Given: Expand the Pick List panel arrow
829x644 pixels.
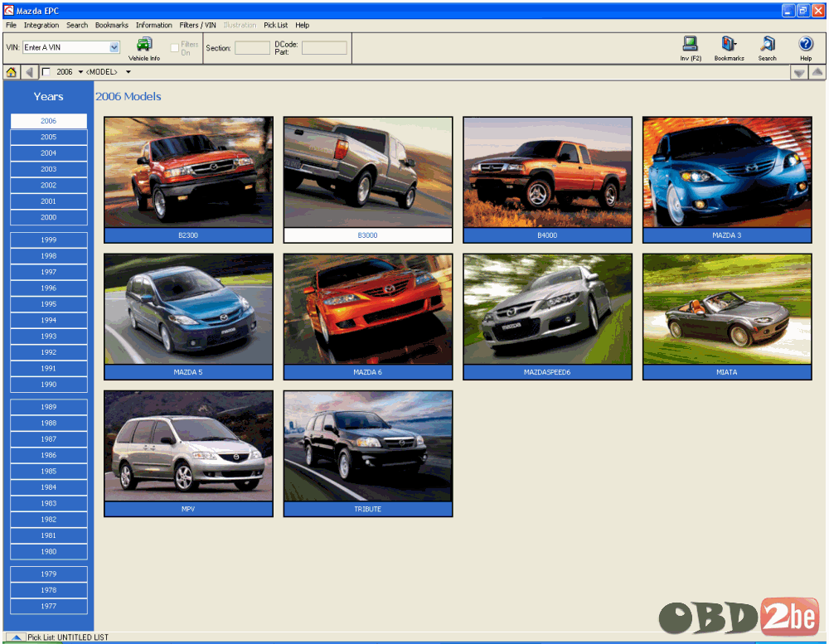Looking at the screenshot, I should (x=16, y=637).
